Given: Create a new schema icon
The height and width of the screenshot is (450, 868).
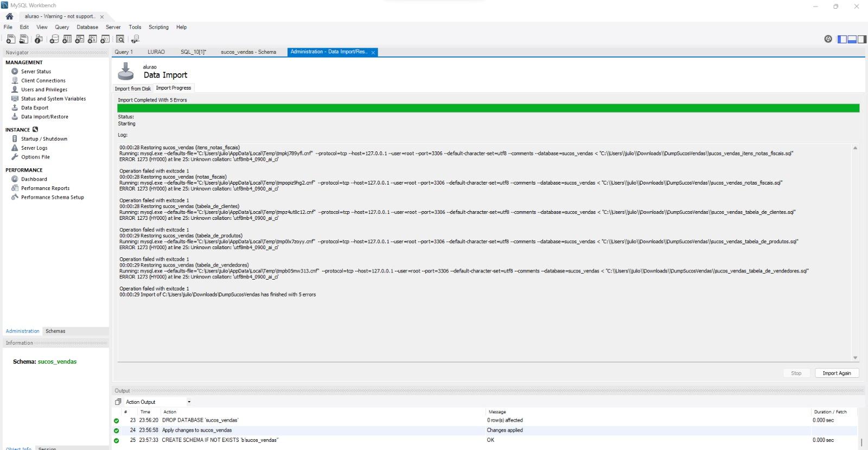Looking at the screenshot, I should click(54, 39).
